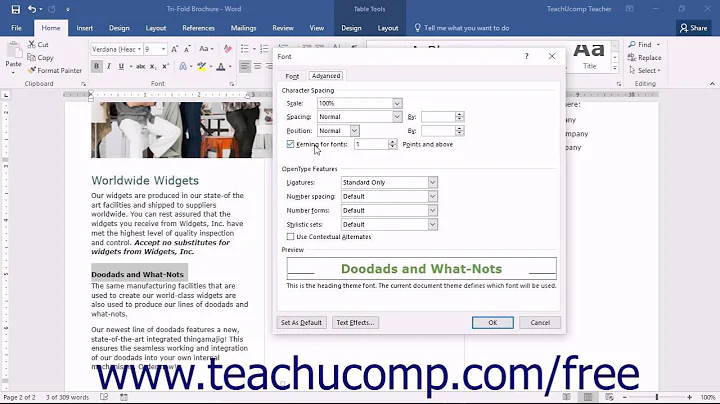Open the Number spacing dropdown
720x404 pixels.
433,196
